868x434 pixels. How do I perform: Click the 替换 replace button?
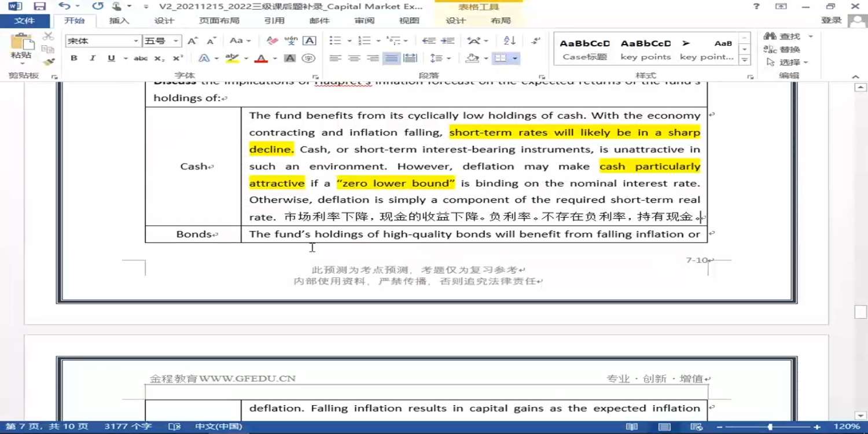[x=782, y=49]
